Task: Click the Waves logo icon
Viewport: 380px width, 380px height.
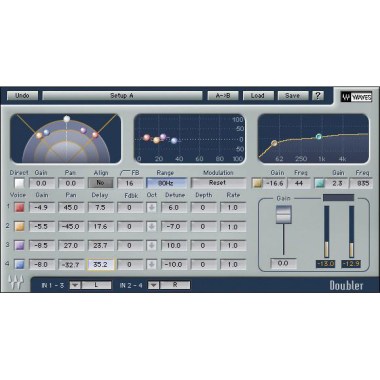Action: pos(356,97)
